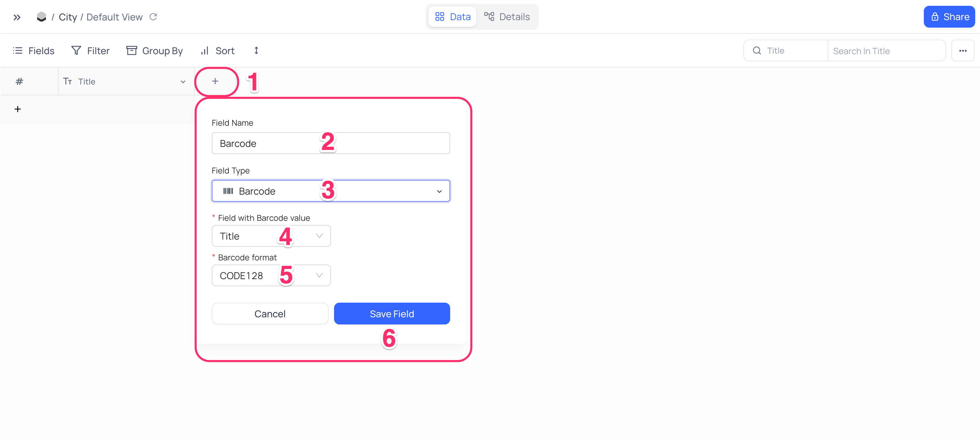The height and width of the screenshot is (441, 980).
Task: Add a new row with plus icon
Action: [x=17, y=109]
